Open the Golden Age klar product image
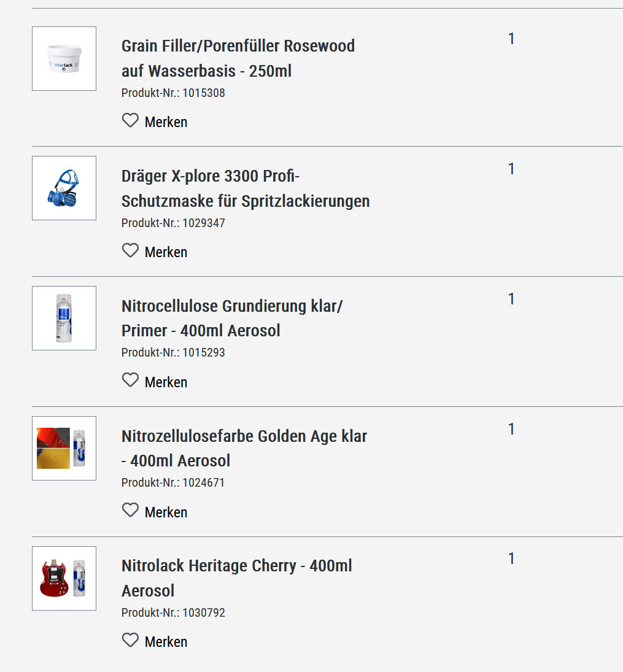The image size is (623, 672). pyautogui.click(x=64, y=448)
